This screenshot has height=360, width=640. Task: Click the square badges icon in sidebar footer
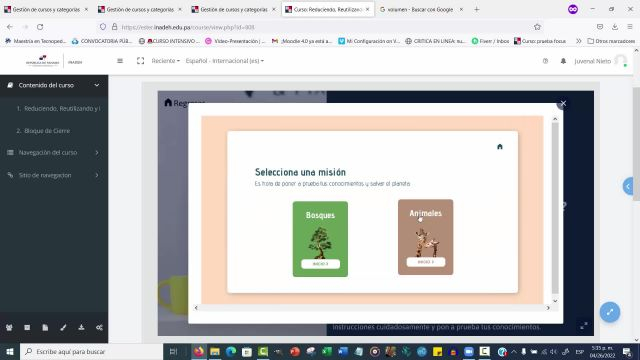tap(27, 327)
